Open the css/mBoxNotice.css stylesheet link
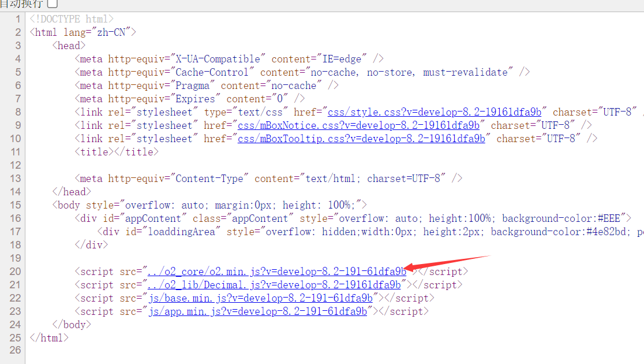 [x=358, y=125]
